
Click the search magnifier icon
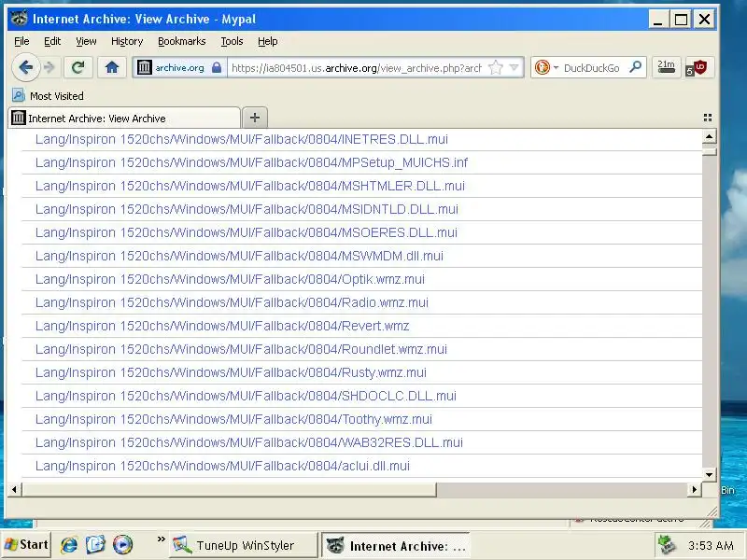click(635, 67)
